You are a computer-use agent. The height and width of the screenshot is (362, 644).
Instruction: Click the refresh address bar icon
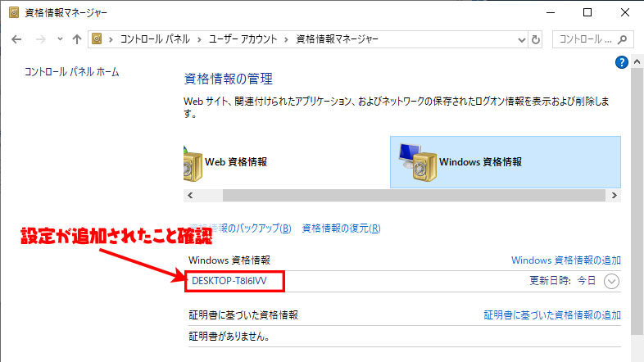pyautogui.click(x=536, y=40)
